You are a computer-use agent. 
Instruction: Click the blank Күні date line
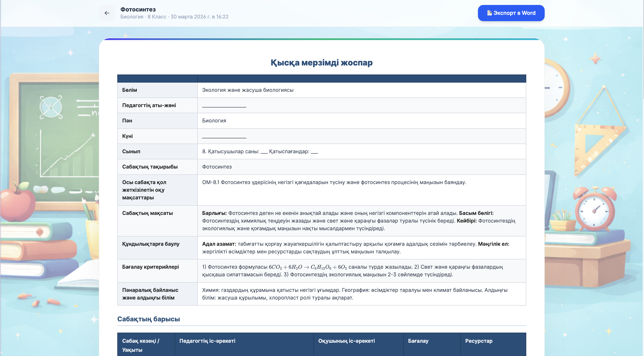tap(224, 136)
